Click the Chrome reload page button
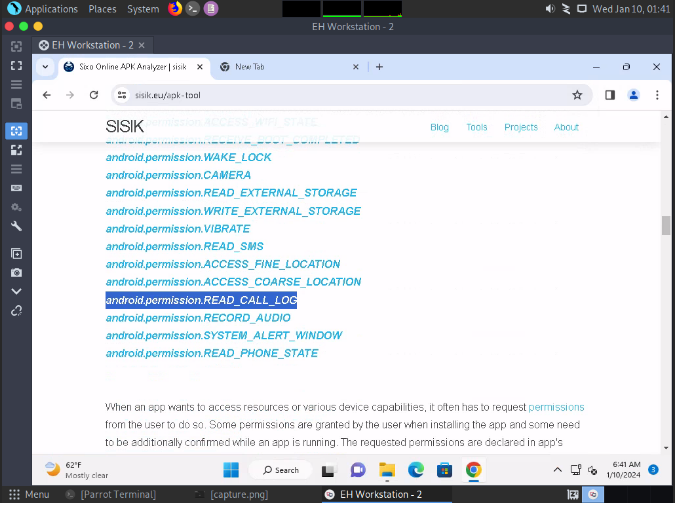This screenshot has width=675, height=507. pyautogui.click(x=94, y=95)
